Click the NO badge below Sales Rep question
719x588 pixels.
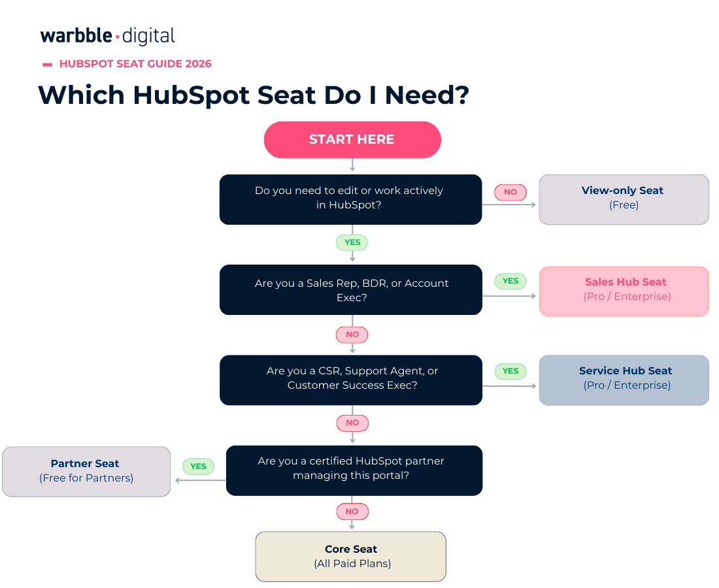point(352,335)
